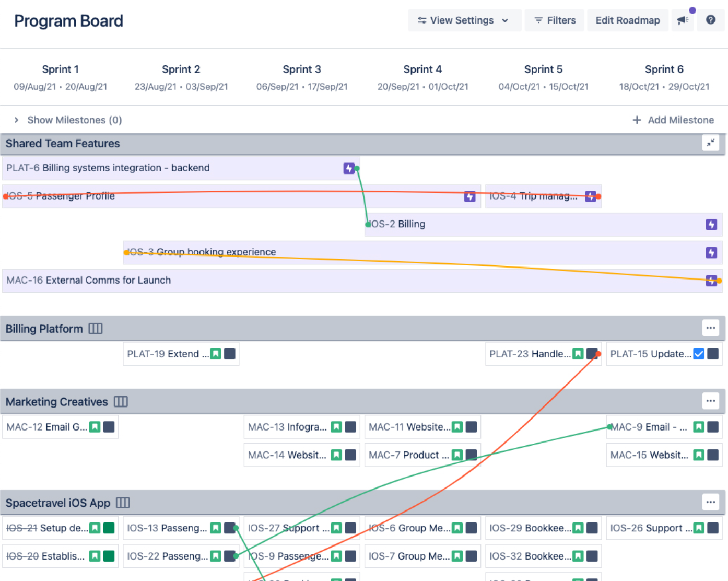Image resolution: width=728 pixels, height=581 pixels.
Task: Select the epic icon on IOS-4 Trip management
Action: tap(590, 196)
